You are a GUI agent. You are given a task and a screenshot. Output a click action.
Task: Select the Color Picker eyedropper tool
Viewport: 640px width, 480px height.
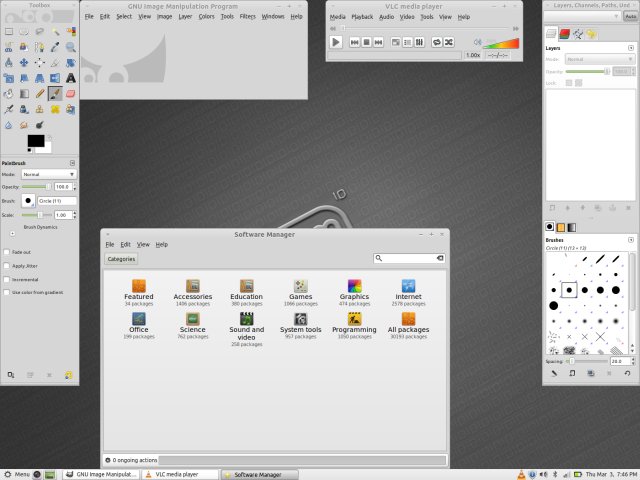[55, 47]
